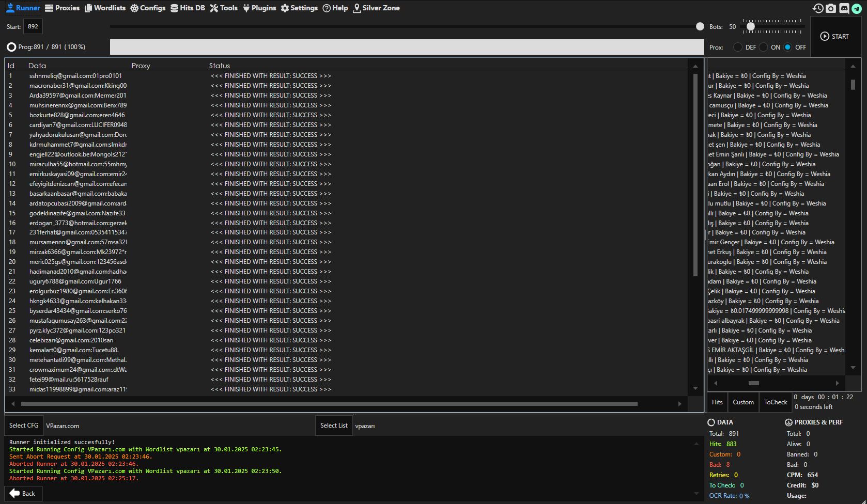Click the 'Total: 891' data statistic
Screen dimensions: 867x504
click(724, 434)
